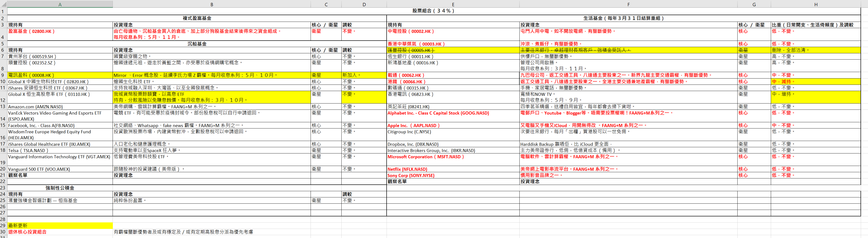The height and width of the screenshot is (238, 868).
Task: Select cell Netflix (NFLX.NASD)
Action: pos(453,169)
